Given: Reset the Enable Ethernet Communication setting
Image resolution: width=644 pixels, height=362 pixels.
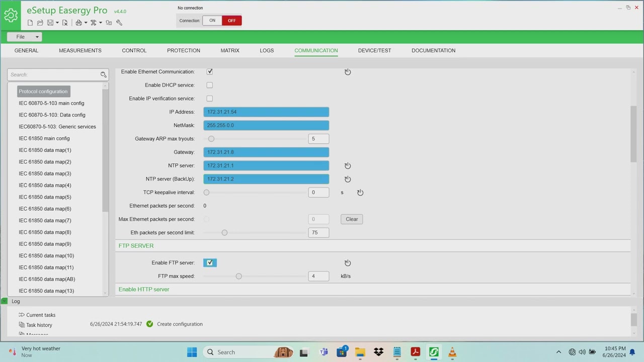Looking at the screenshot, I should 348,72.
